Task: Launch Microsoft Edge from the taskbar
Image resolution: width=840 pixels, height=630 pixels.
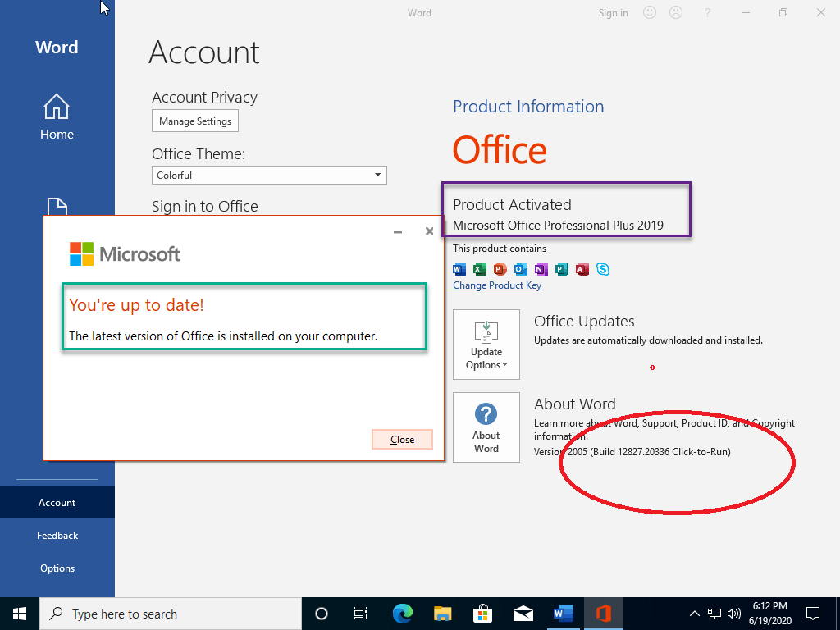Action: [402, 614]
